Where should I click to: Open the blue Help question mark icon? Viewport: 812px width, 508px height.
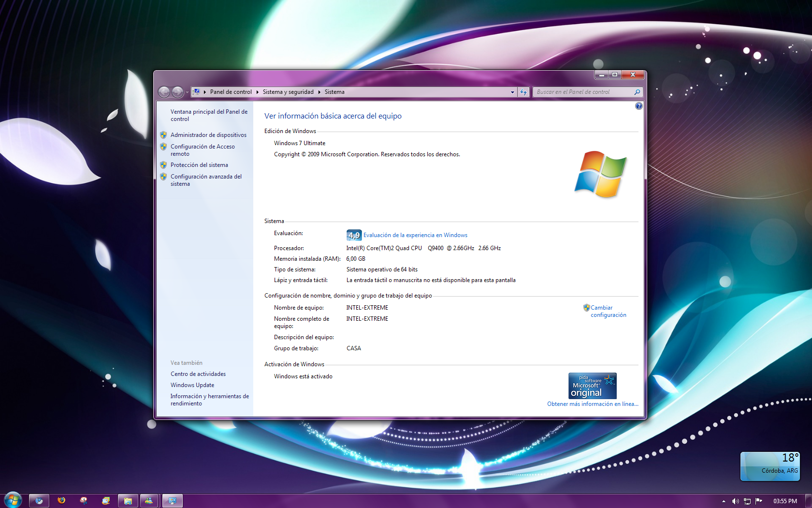point(638,106)
